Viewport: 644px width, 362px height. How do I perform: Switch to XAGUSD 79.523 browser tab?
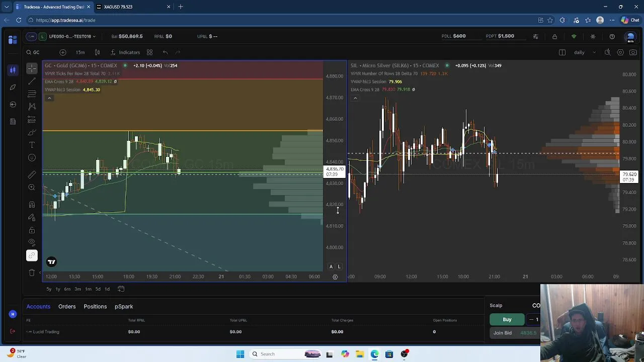click(x=133, y=7)
